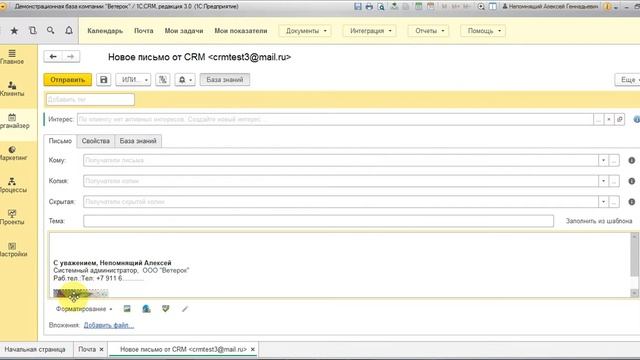Open the Скрытая field dropdown arrow
The image size is (640, 360).
pyautogui.click(x=603, y=202)
